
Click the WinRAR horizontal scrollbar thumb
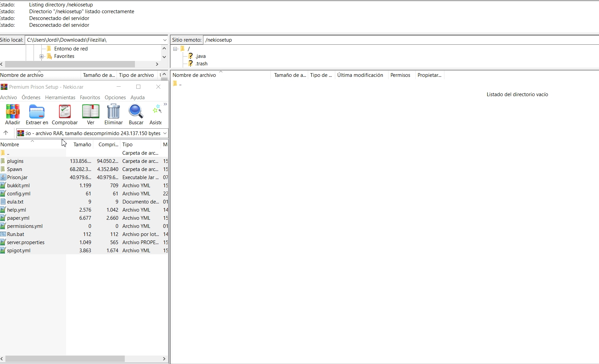(65, 359)
